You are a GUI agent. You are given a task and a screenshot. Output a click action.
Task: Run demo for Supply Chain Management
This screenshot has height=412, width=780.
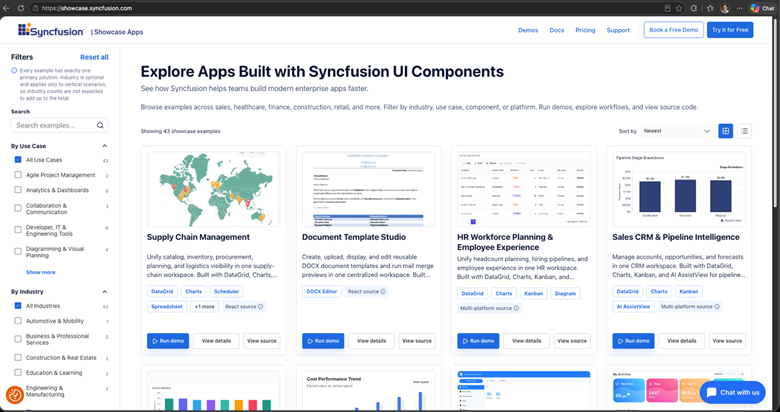point(168,341)
